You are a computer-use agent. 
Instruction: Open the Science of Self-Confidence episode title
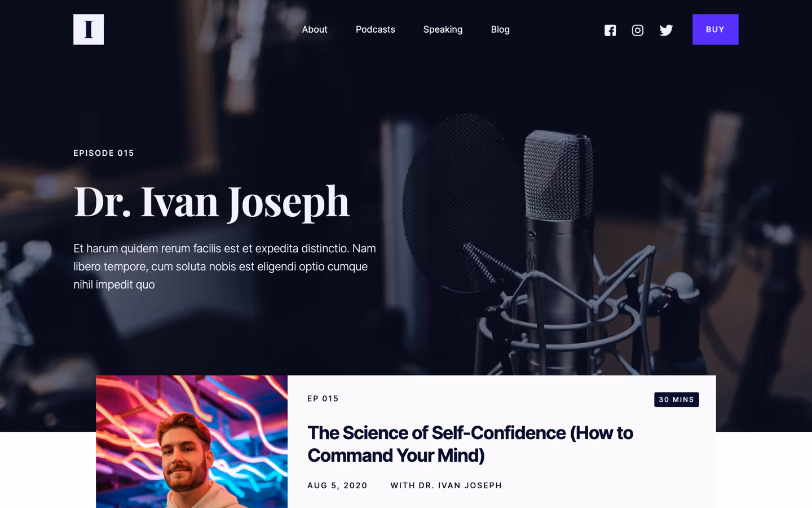tap(470, 444)
